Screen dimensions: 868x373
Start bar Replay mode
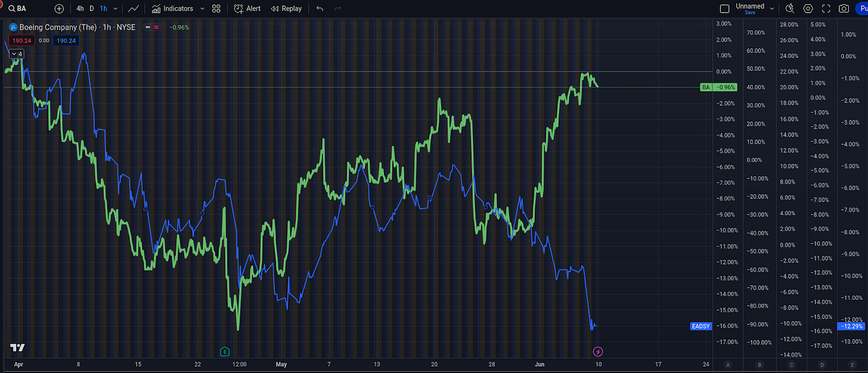286,8
